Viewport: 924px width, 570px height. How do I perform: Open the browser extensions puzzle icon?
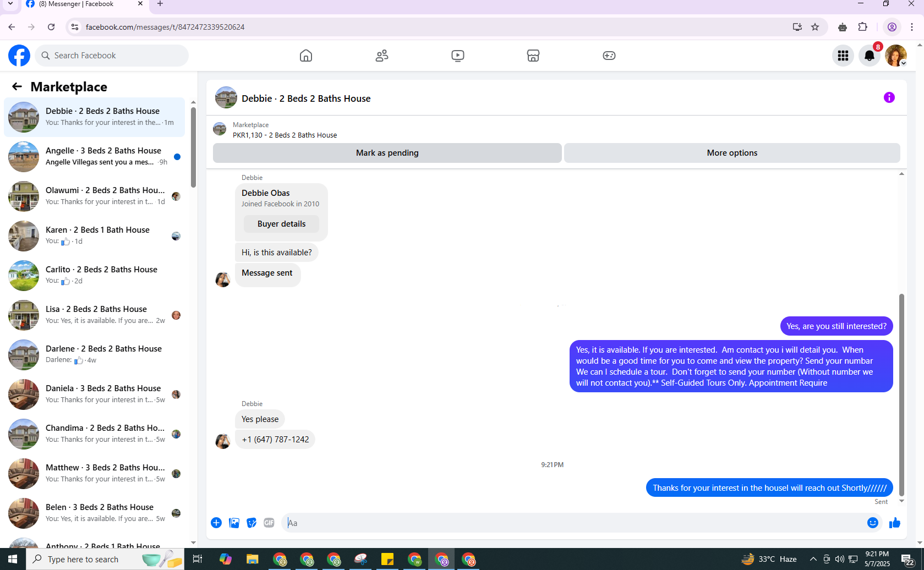[863, 27]
